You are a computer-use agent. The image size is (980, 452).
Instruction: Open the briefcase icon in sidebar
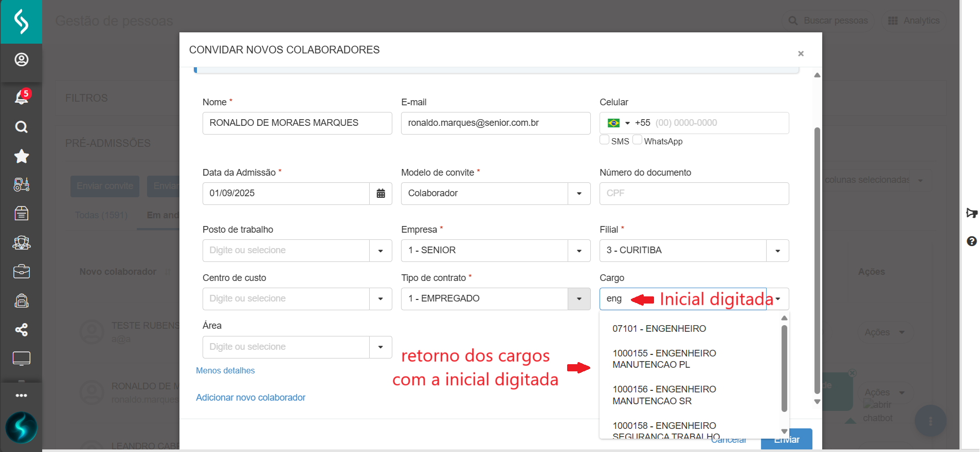(21, 271)
